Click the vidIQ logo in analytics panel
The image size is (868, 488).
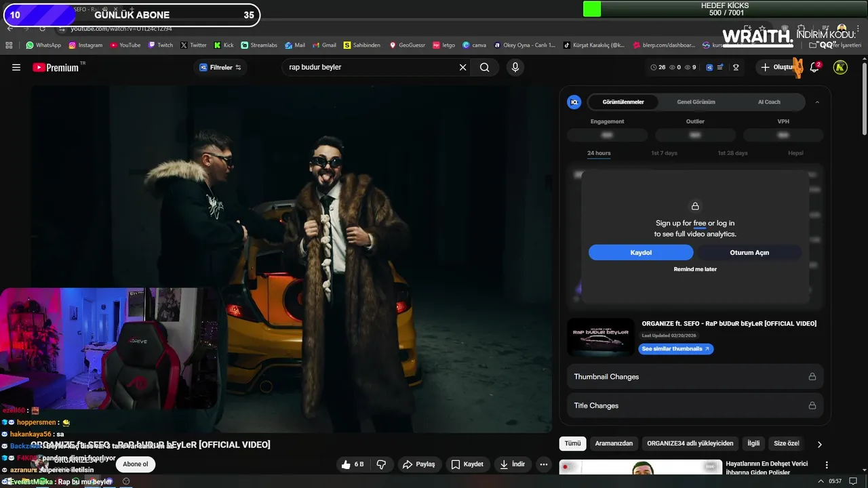click(x=574, y=102)
